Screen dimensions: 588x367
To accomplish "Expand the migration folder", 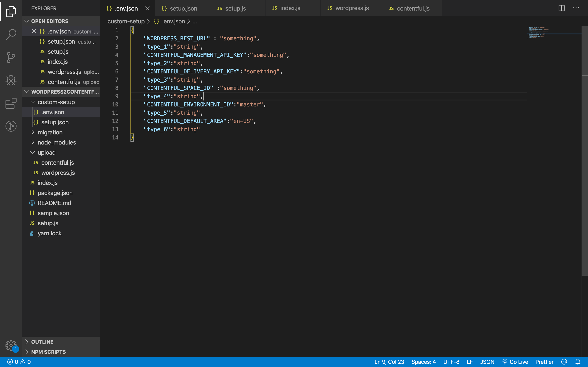I will tap(50, 132).
